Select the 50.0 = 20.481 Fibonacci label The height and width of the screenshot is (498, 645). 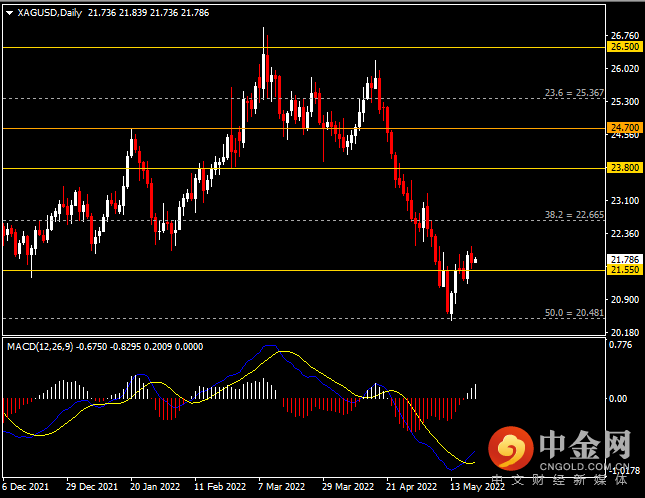click(x=574, y=313)
